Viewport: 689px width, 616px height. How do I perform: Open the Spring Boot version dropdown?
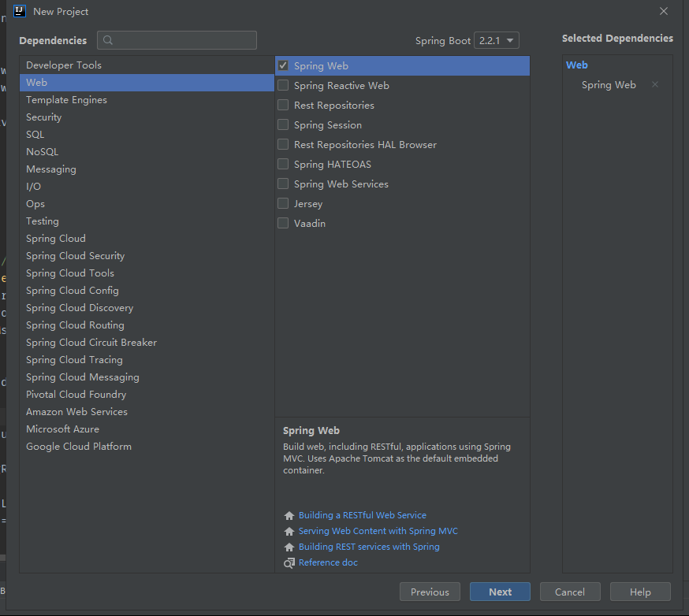click(497, 40)
